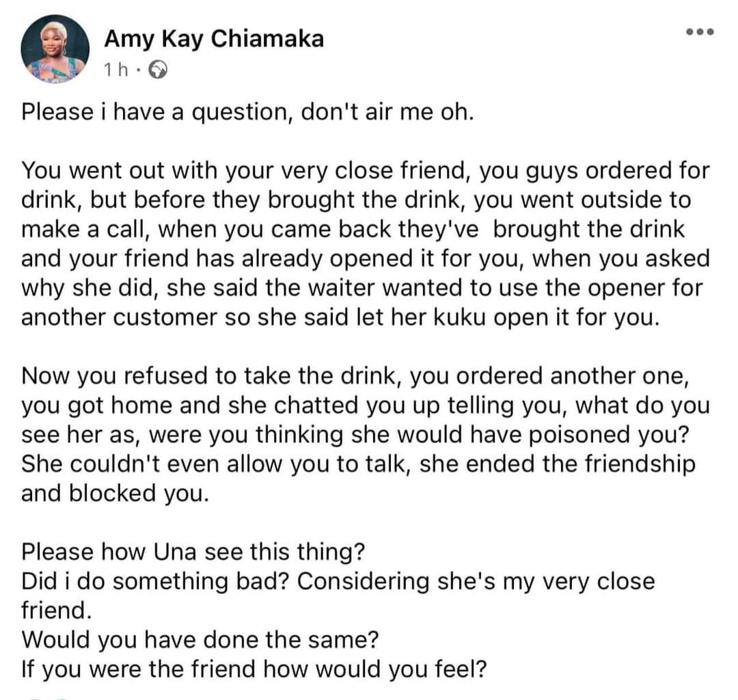Viewport: 738px width, 700px height.
Task: Click the line "you got home and she chatted you up"
Action: pos(365,405)
